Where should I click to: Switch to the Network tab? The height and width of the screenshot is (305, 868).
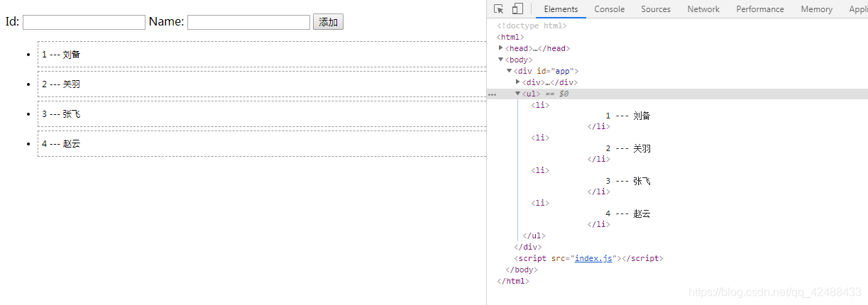tap(703, 9)
